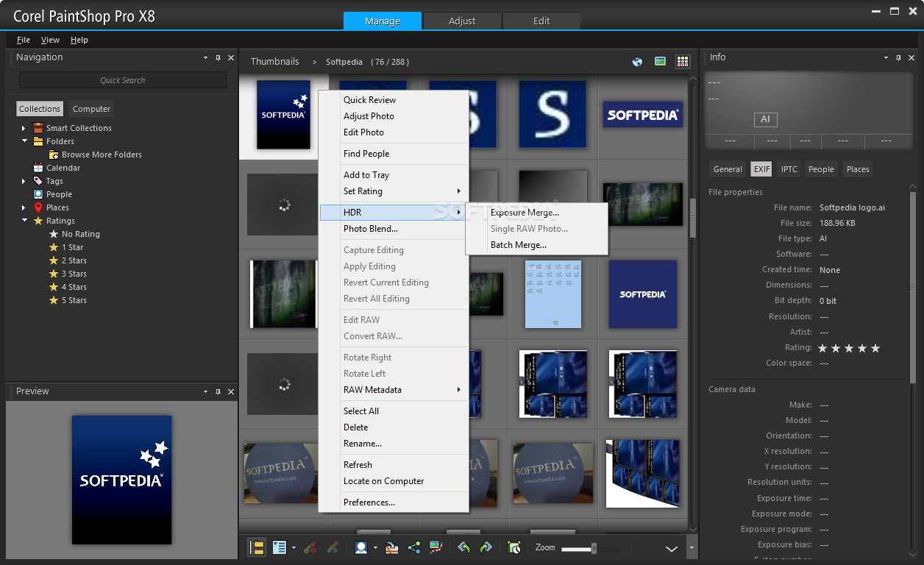The image size is (924, 565).
Task: Click the Computer button in Navigation
Action: pyautogui.click(x=91, y=109)
